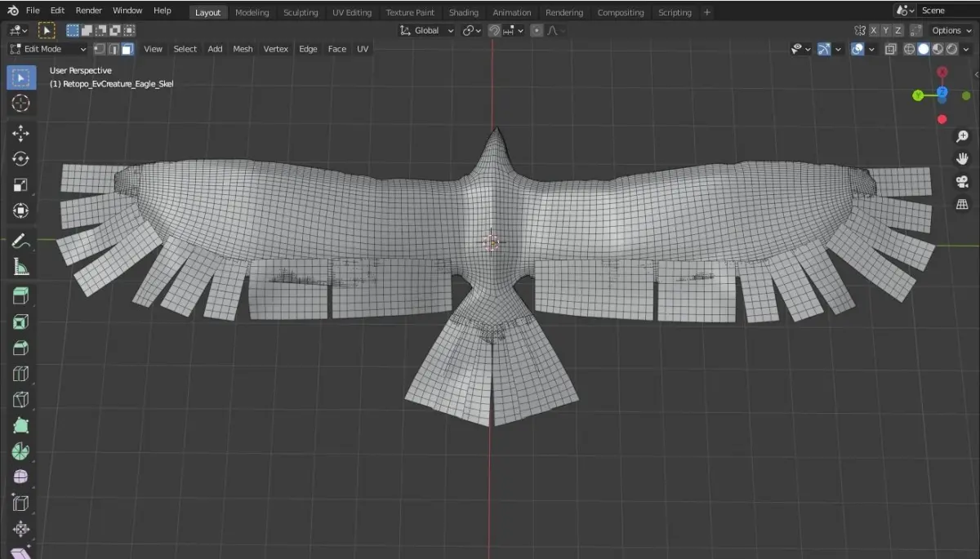980x559 pixels.
Task: Open the Vertex menu
Action: (x=276, y=49)
